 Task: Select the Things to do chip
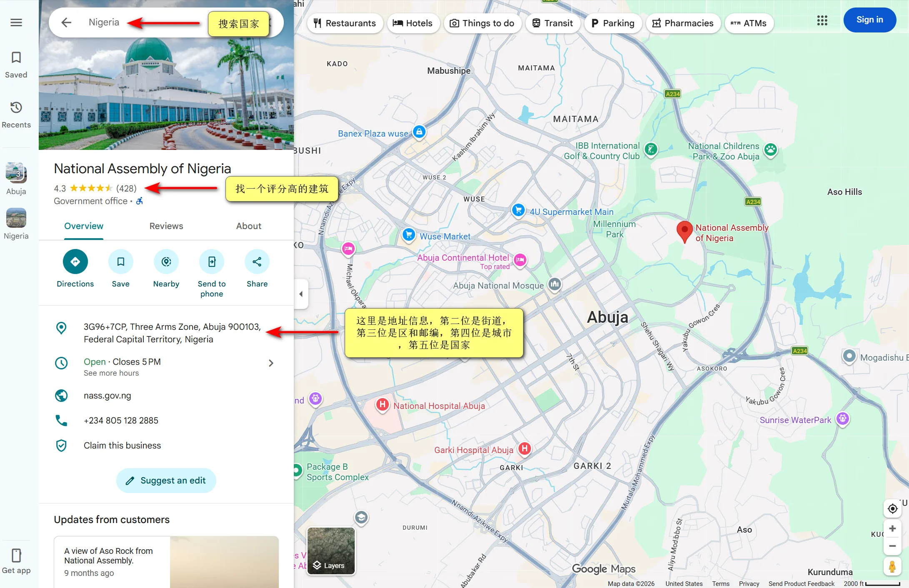[x=482, y=23]
